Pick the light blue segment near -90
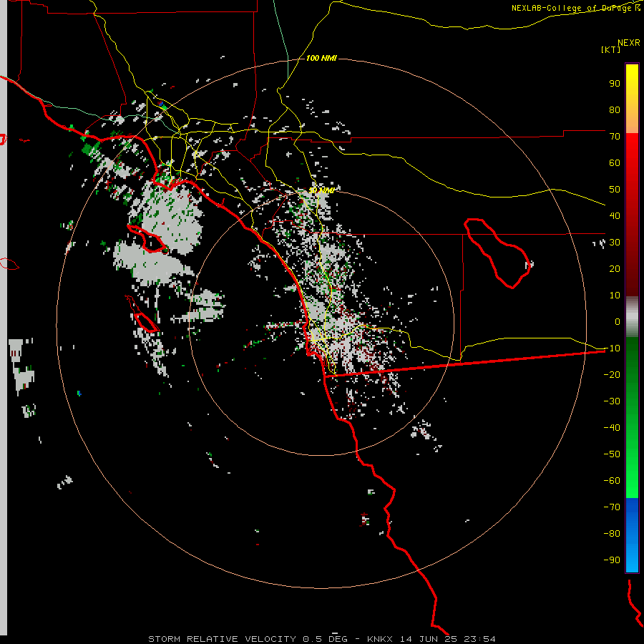Viewport: 644px width, 644px height. pos(632,560)
